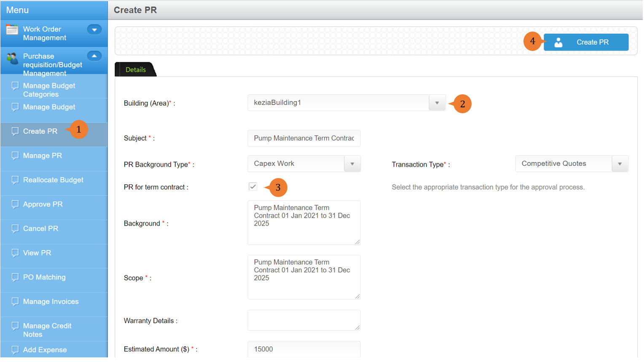Click the icon beside Reallocate Budget
Viewport: 644px width, 362px height.
pyautogui.click(x=15, y=180)
